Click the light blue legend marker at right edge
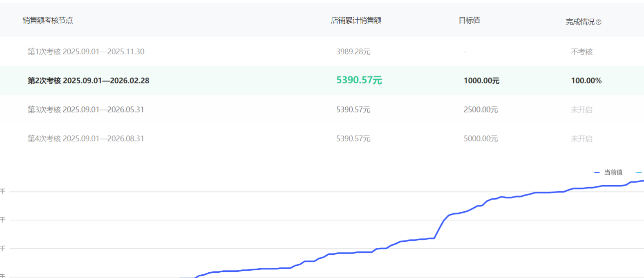This screenshot has height=278, width=644. click(639, 173)
